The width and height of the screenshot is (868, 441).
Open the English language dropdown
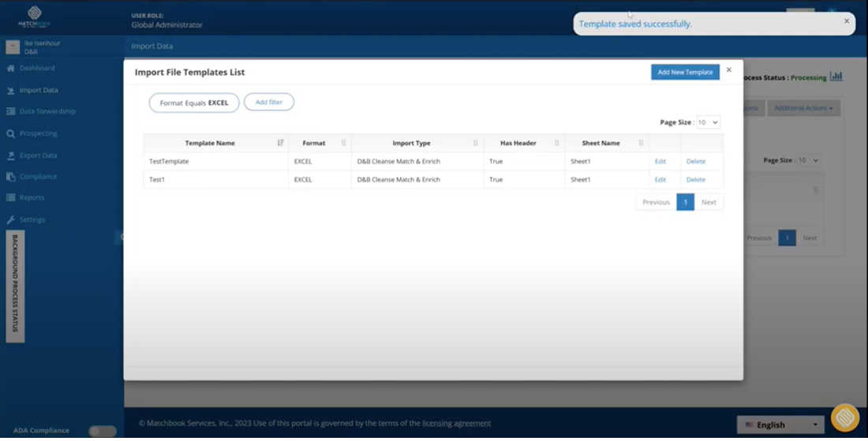(780, 425)
